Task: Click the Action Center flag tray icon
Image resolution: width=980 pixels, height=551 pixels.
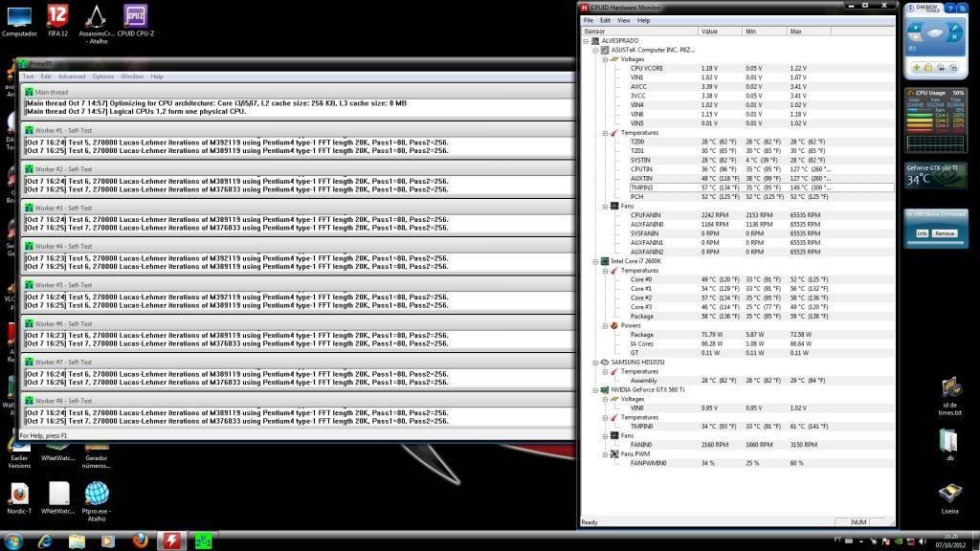Action: [x=885, y=541]
